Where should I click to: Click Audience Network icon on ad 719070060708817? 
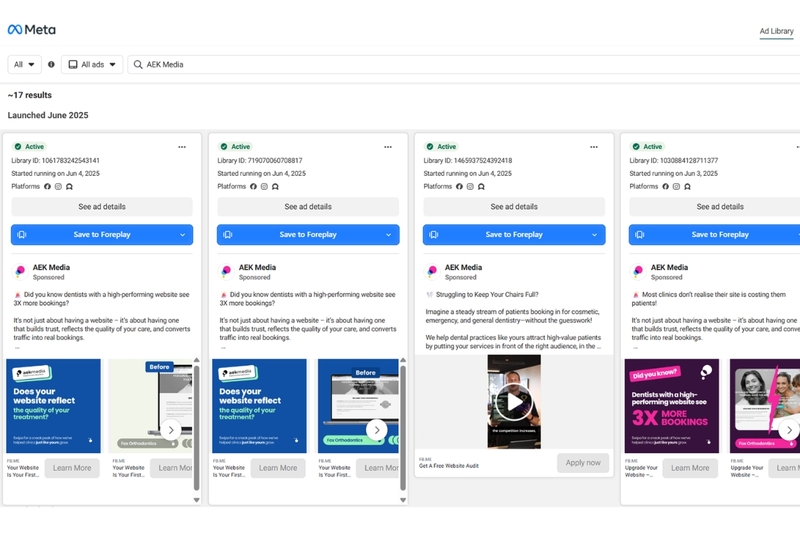[276, 186]
